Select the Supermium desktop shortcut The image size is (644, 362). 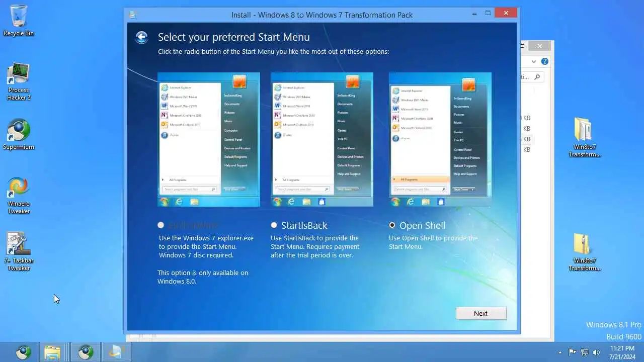click(x=19, y=135)
